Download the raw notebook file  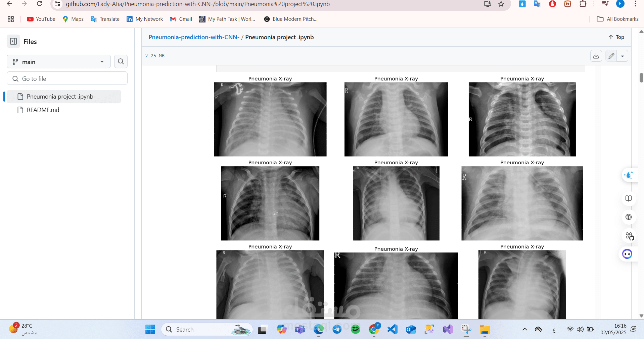(x=596, y=56)
